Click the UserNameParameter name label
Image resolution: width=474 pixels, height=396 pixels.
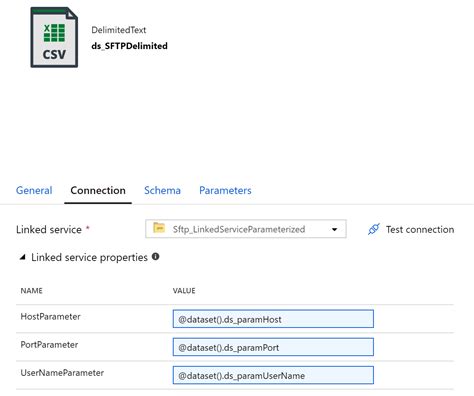(x=62, y=373)
